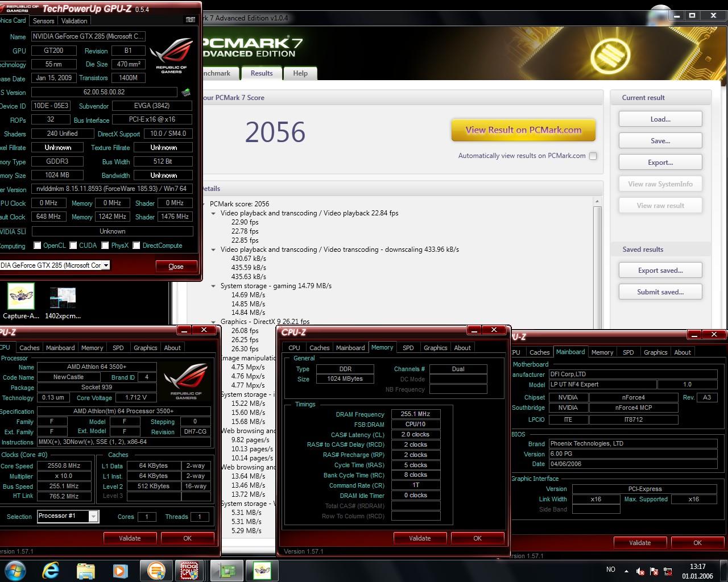Switch to the capture tool taskbar item
The width and height of the screenshot is (728, 582).
click(262, 570)
